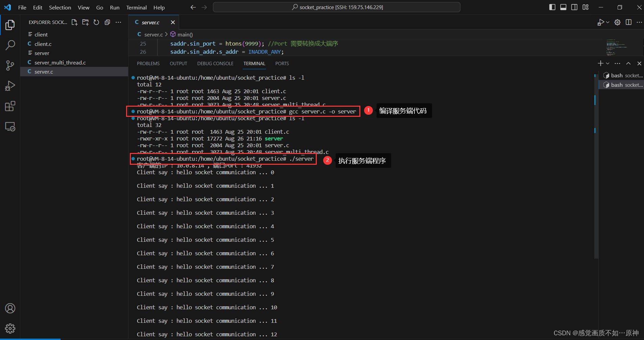Click the socket_practice SSH search box
This screenshot has width=644, height=340.
pyautogui.click(x=337, y=7)
